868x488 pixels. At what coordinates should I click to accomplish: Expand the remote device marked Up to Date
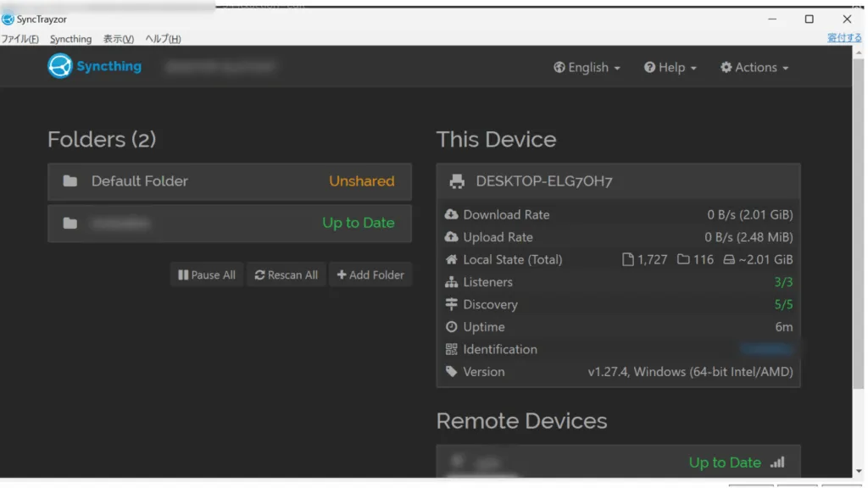point(618,462)
